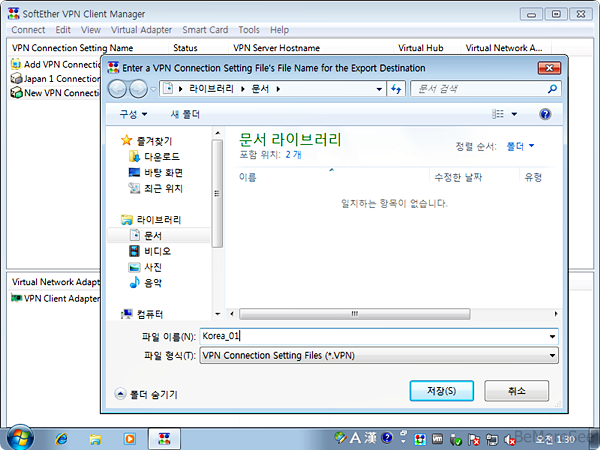Open address bar history dropdown
Viewport: 600px width, 450px height.
[379, 89]
